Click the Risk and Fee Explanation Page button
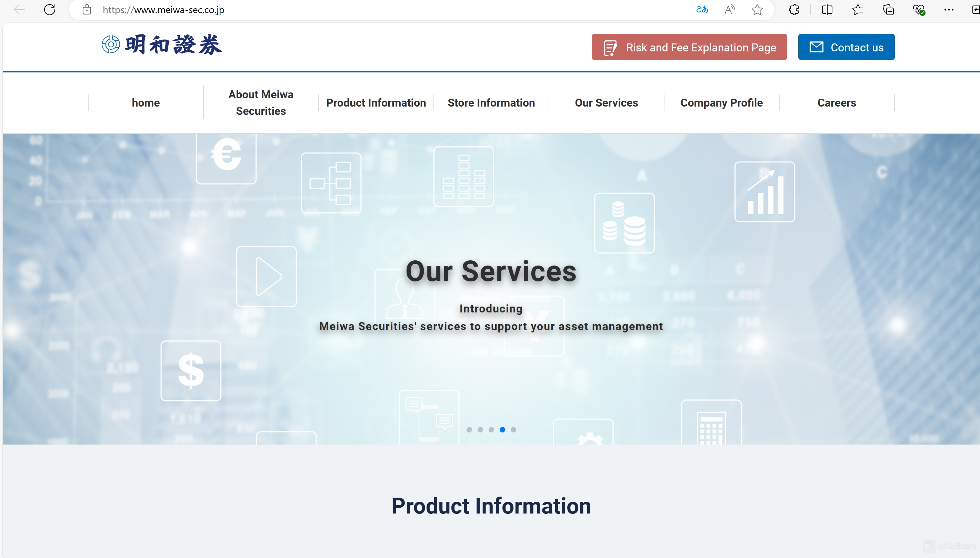980x558 pixels. (x=689, y=47)
